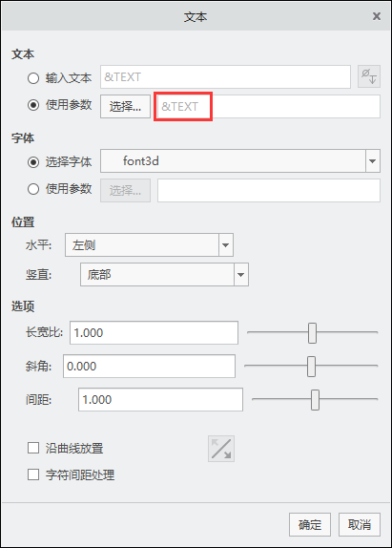Confirm with the 确定 button
This screenshot has height=548, width=392.
[x=310, y=524]
